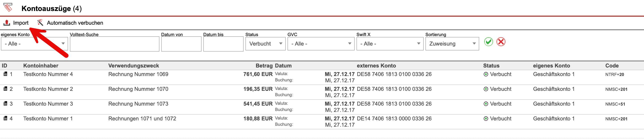The width and height of the screenshot is (644, 139).
Task: Click the document icon for entry ID 1
Action: click(x=5, y=74)
